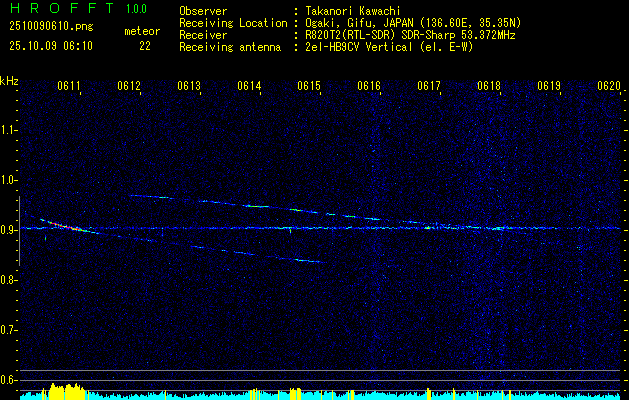Click time marker 0618

pyautogui.click(x=489, y=86)
